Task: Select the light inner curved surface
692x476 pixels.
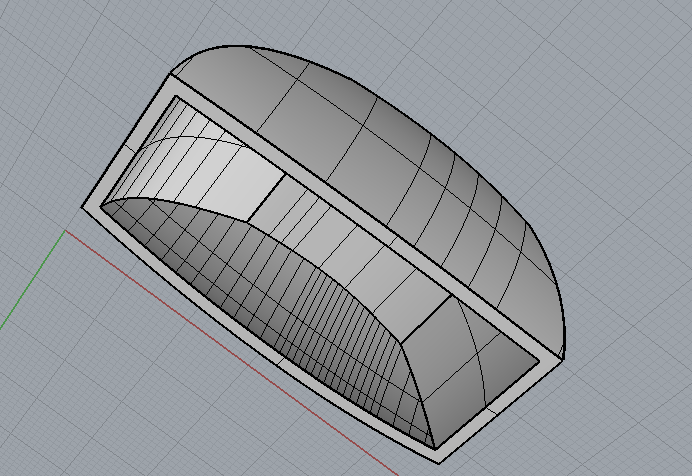Action: [x=196, y=161]
